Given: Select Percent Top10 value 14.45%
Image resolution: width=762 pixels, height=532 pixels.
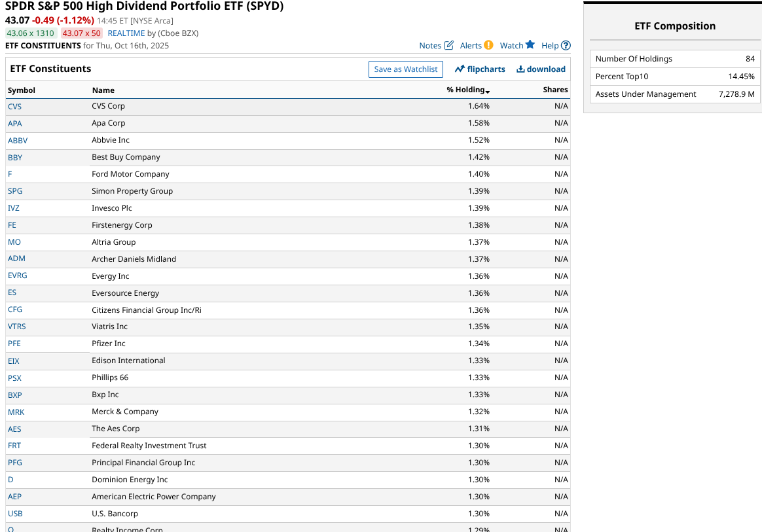Looking at the screenshot, I should tap(742, 77).
